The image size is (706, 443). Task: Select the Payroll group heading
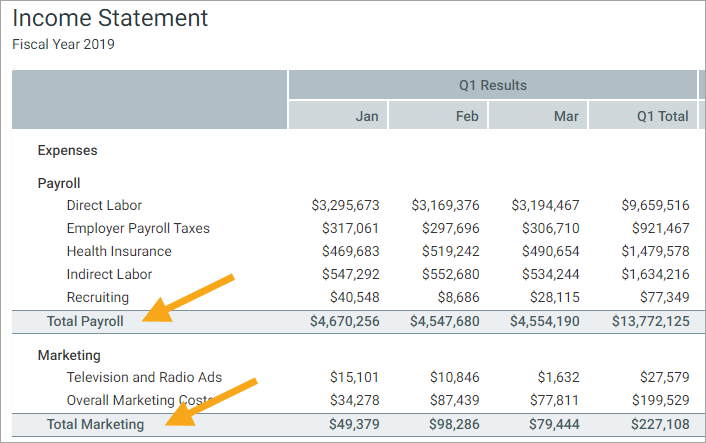pyautogui.click(x=59, y=184)
